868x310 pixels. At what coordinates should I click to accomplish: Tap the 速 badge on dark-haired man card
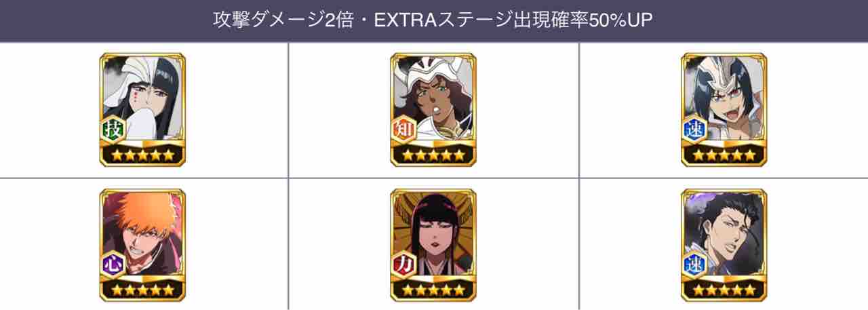pos(693,264)
